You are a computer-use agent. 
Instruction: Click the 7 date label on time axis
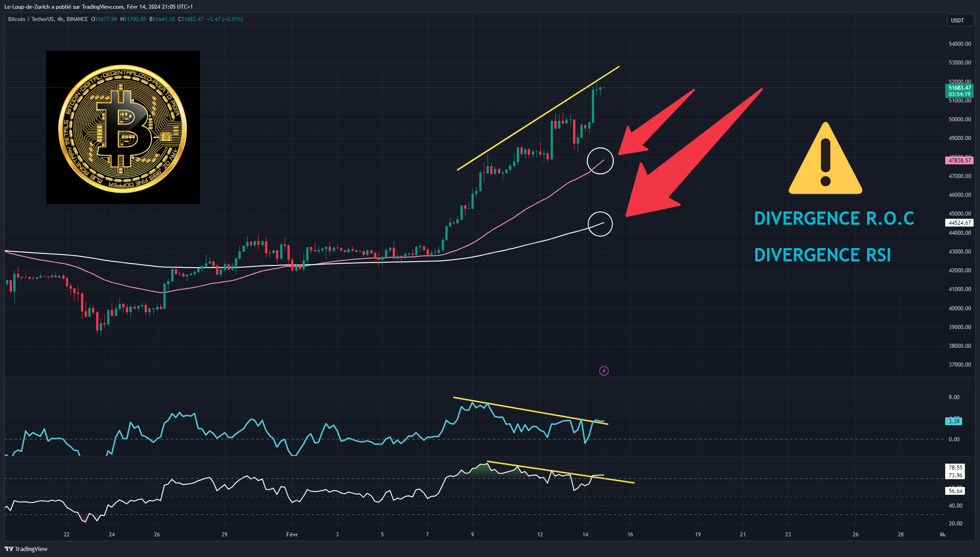point(428,535)
